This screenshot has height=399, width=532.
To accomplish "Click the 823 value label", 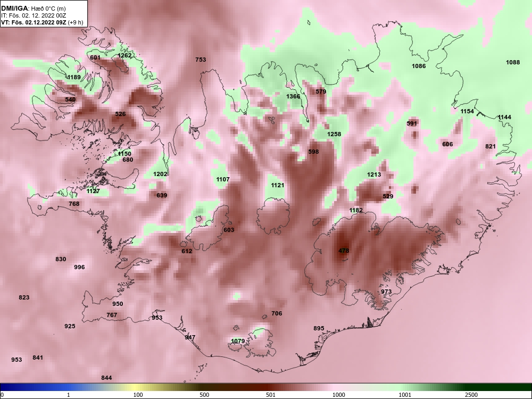I will [x=24, y=297].
